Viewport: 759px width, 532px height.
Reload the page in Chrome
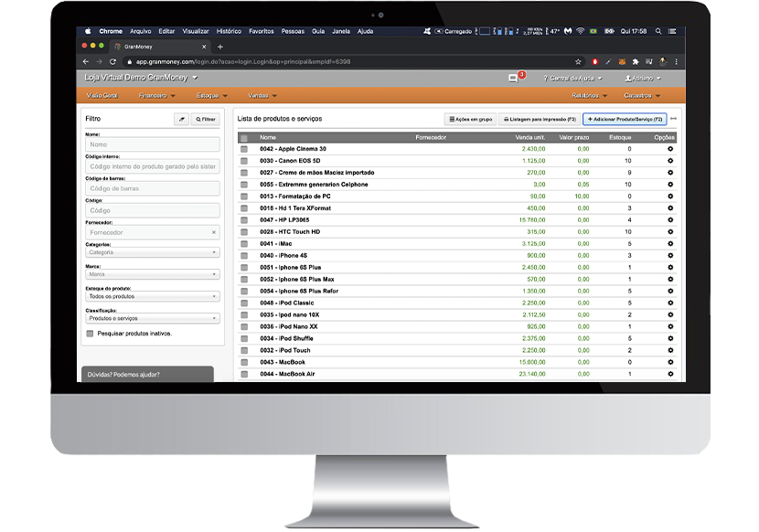point(112,62)
